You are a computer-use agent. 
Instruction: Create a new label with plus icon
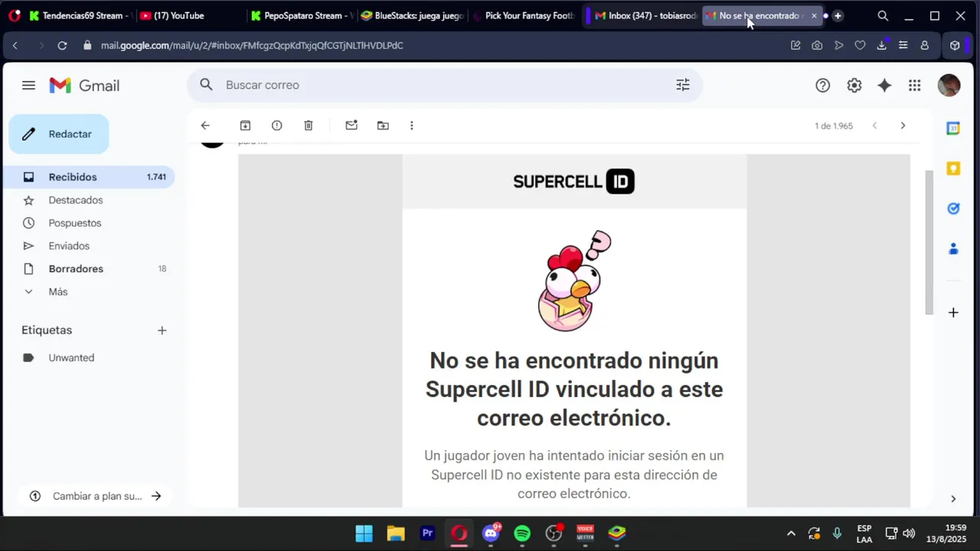[162, 331]
